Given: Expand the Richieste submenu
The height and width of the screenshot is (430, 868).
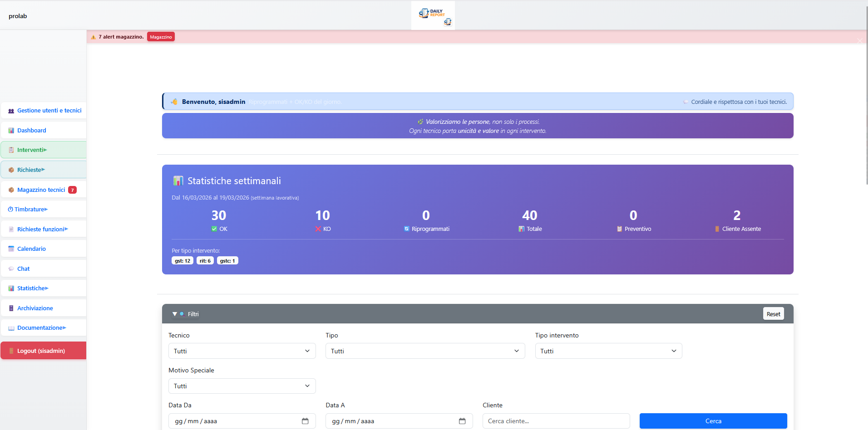Looking at the screenshot, I should pyautogui.click(x=43, y=170).
